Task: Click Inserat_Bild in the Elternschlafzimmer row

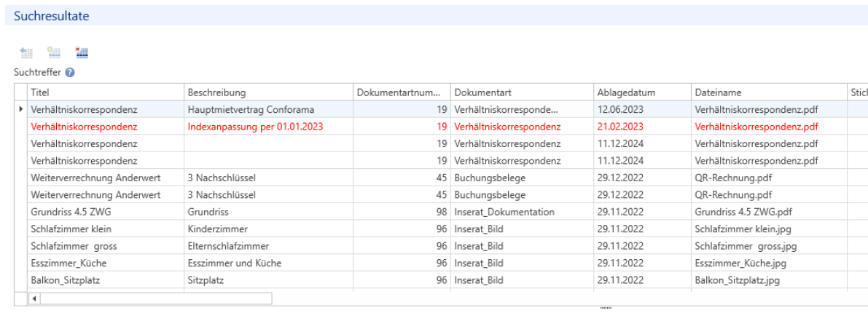Action: pos(479,246)
